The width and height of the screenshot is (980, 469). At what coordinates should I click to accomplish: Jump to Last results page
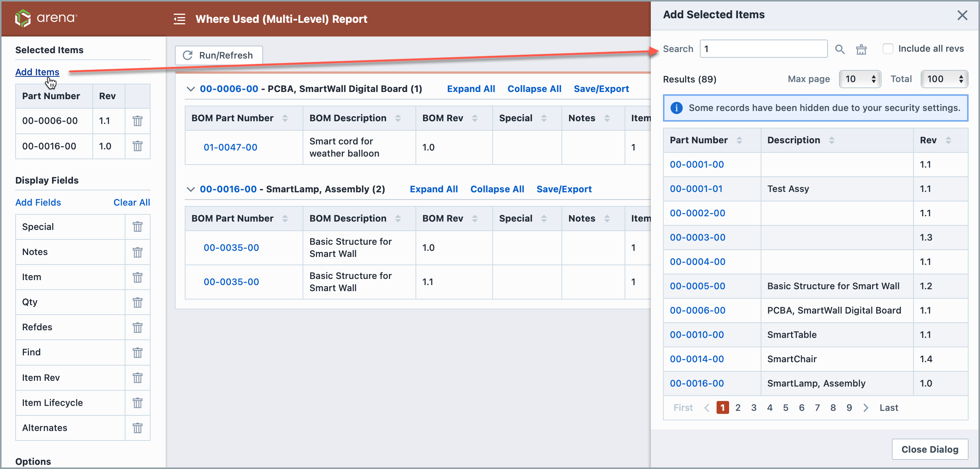point(888,408)
